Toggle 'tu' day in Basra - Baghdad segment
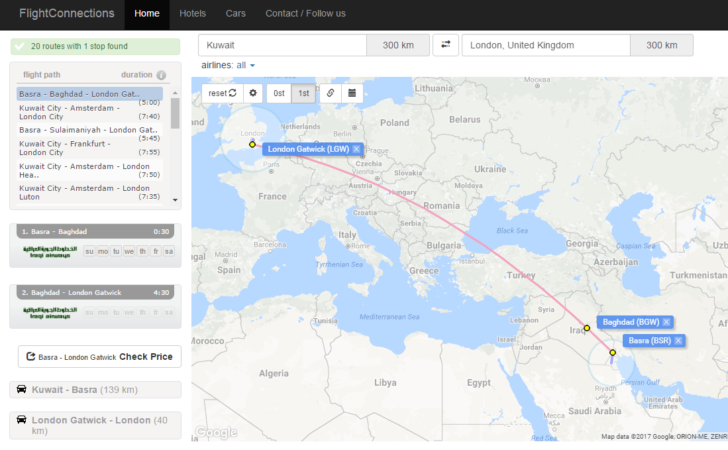The height and width of the screenshot is (450, 728). (x=116, y=251)
